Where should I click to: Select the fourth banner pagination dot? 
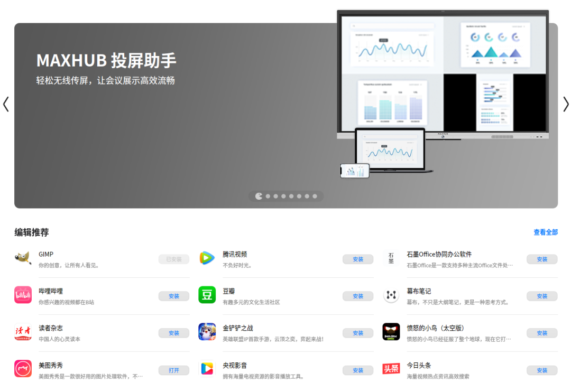click(283, 196)
